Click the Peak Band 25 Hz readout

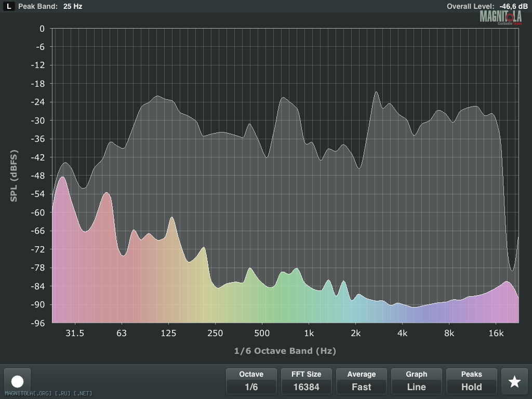tap(50, 7)
